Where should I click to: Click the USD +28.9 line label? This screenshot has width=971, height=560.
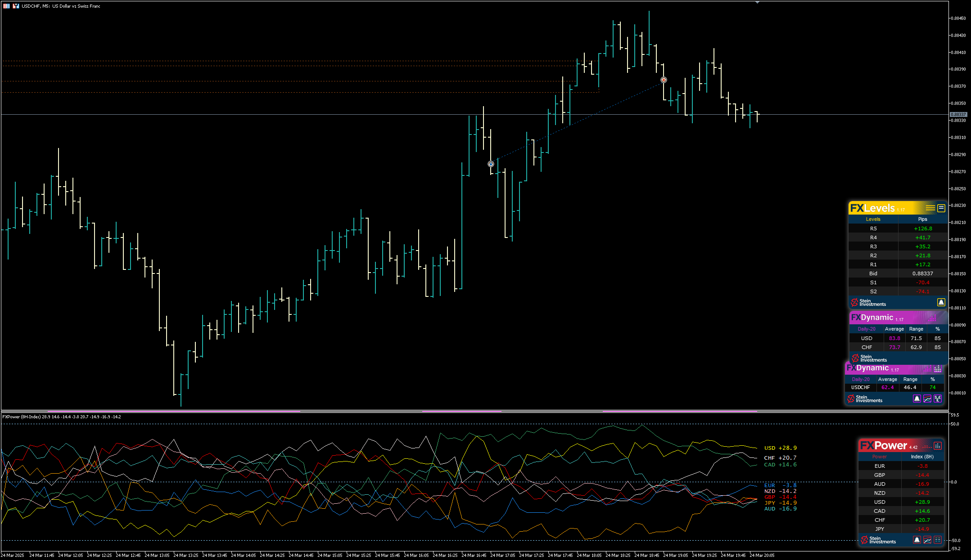(x=780, y=448)
